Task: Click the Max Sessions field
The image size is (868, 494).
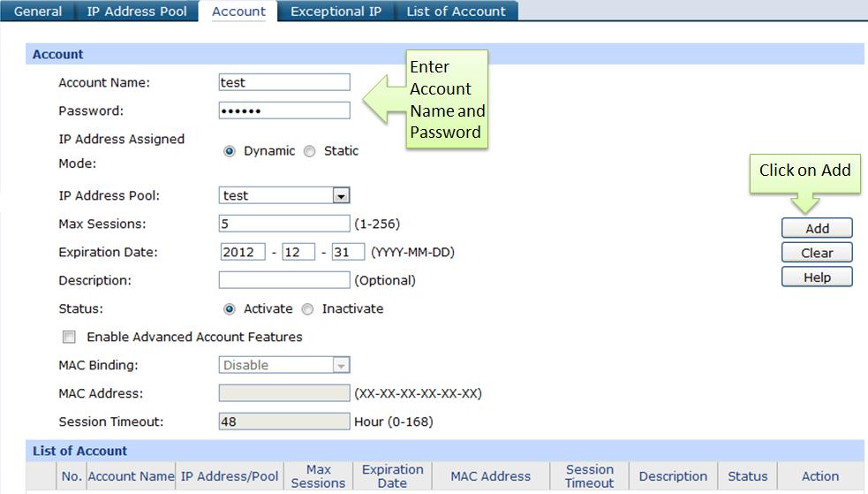Action: pyautogui.click(x=284, y=224)
